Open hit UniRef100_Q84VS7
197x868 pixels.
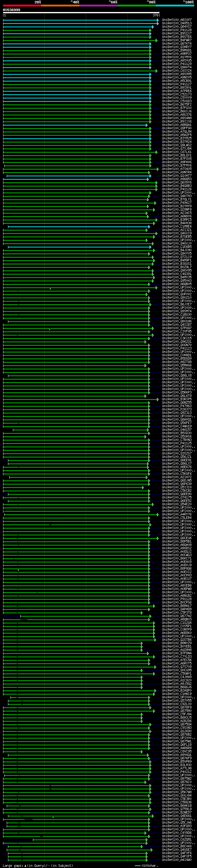tap(177, 26)
